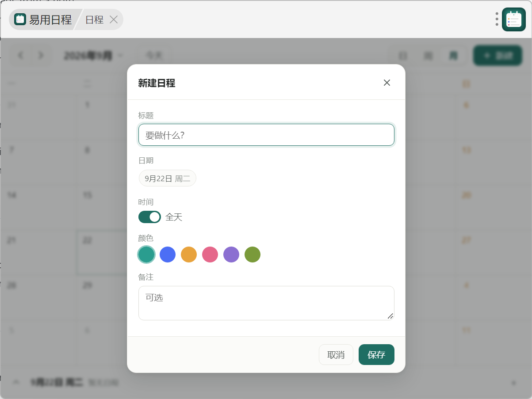This screenshot has height=399, width=532.
Task: Open the date chip 9月22日 周二
Action: [x=168, y=179]
